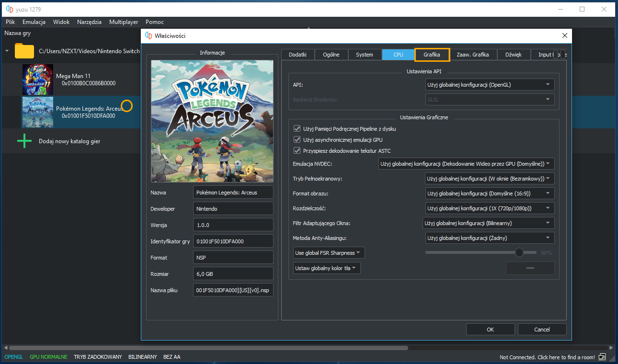The height and width of the screenshot is (364, 618).
Task: Click Not Connected find a room link
Action: 547,357
